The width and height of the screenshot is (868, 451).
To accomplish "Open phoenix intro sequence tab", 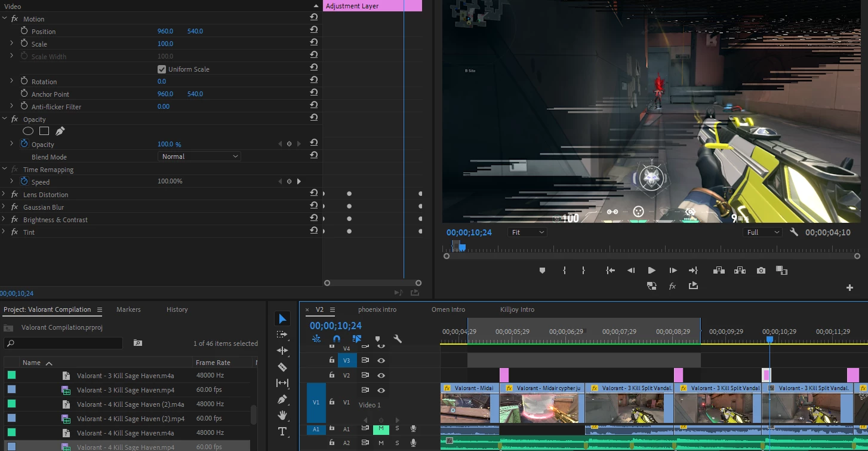I will point(377,309).
